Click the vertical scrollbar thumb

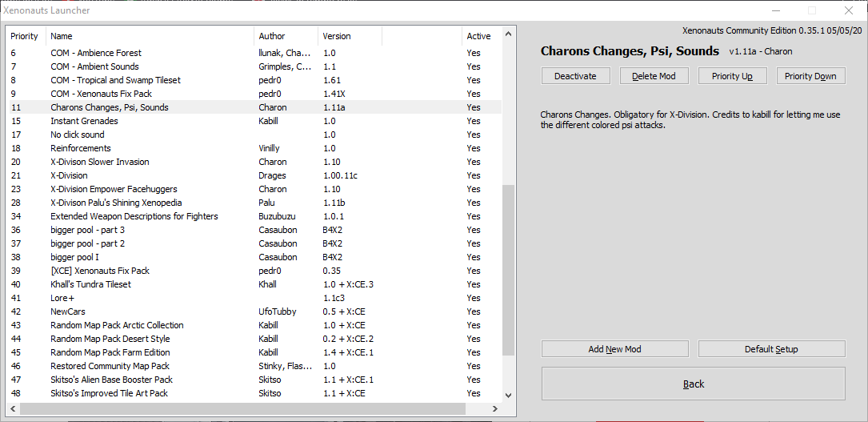click(509, 270)
